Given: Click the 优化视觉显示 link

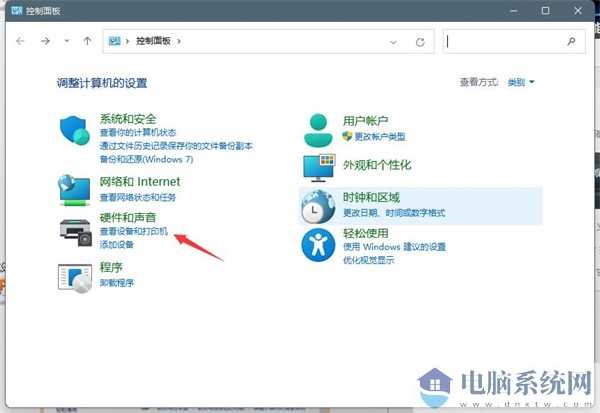Looking at the screenshot, I should (368, 260).
